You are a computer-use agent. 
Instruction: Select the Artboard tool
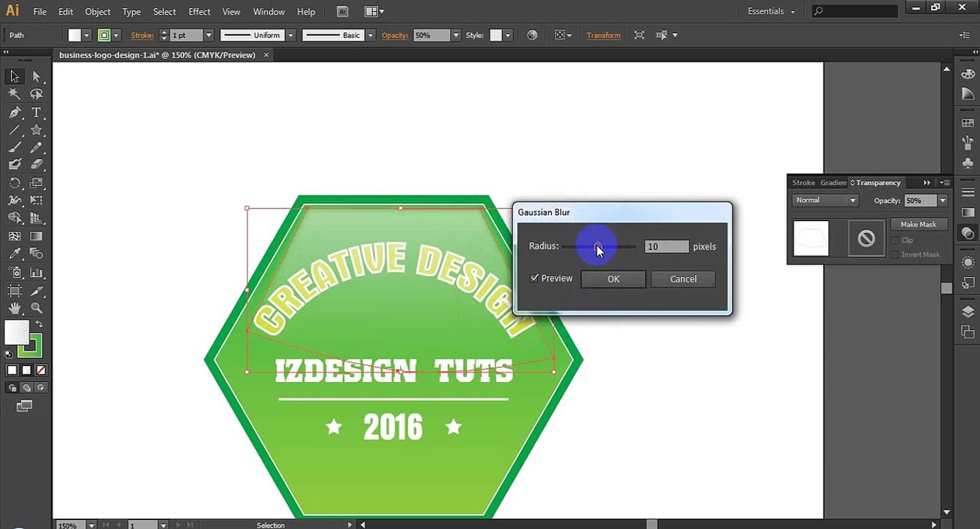click(15, 291)
